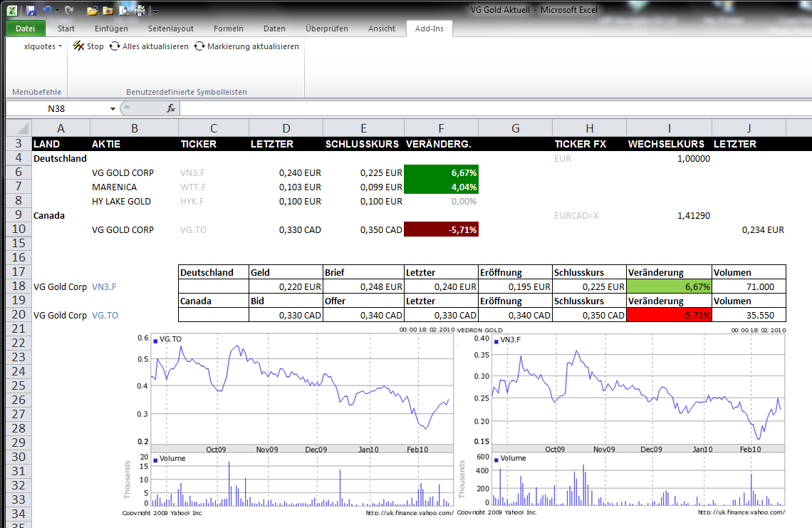Open the Seitenlayout ribbon tab
812x528 pixels.
171,29
